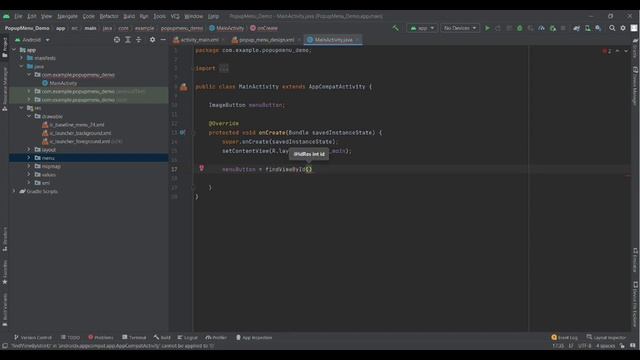Hide the project panel with minus icon
640x360 pixels.
(x=163, y=40)
